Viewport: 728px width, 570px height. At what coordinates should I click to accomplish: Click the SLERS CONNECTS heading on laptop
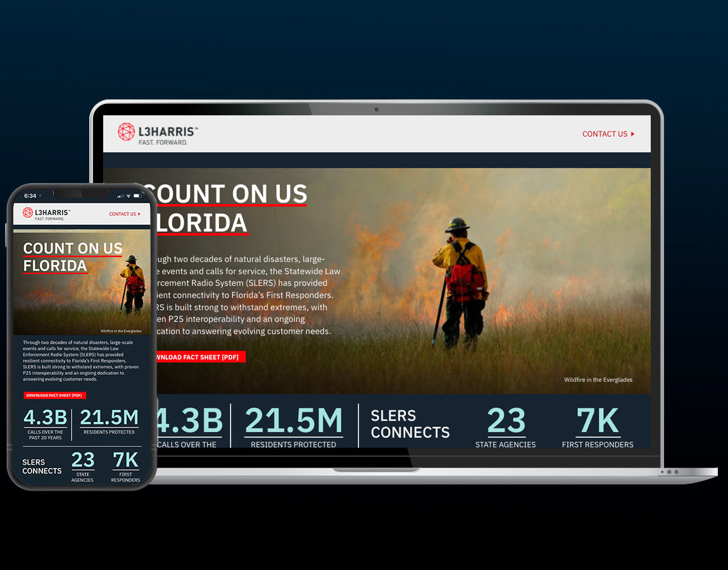[410, 424]
